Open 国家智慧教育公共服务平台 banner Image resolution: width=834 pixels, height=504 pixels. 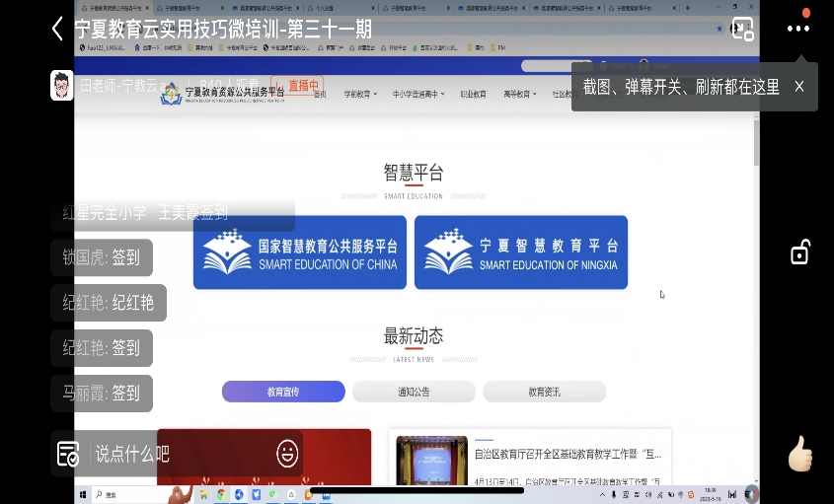click(300, 252)
